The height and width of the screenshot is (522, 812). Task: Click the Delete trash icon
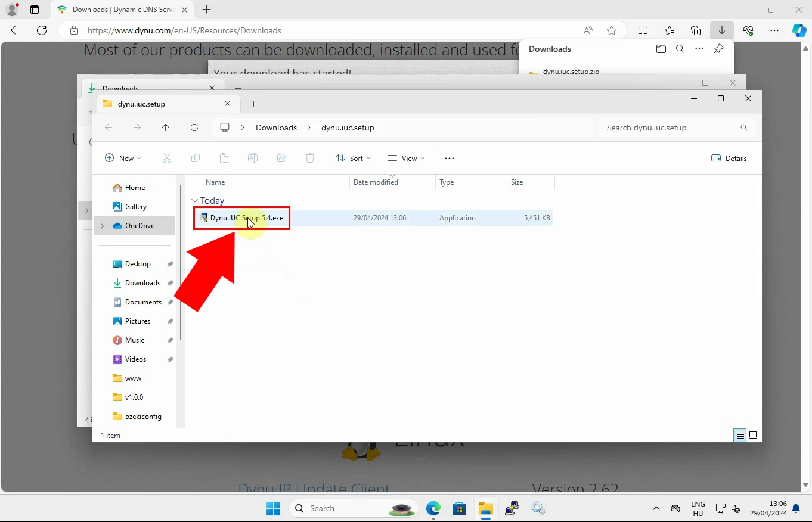coord(310,158)
